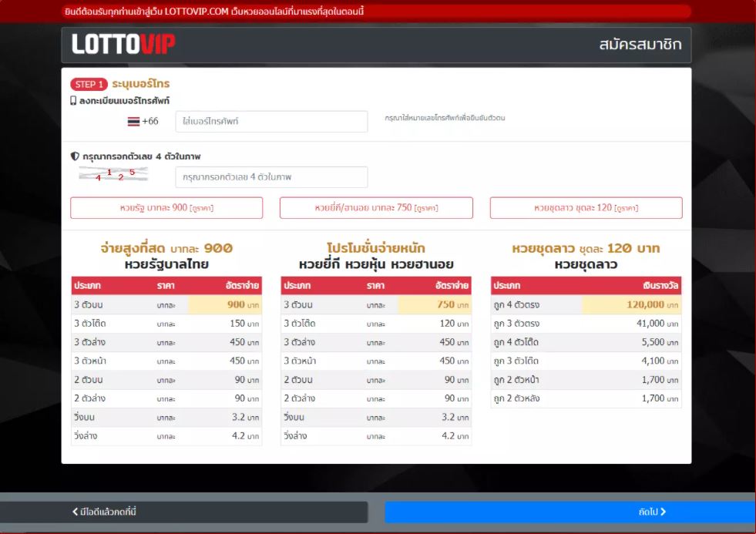
Task: Open the หวยรัฐ บาทละ 900 price button
Action: [166, 208]
